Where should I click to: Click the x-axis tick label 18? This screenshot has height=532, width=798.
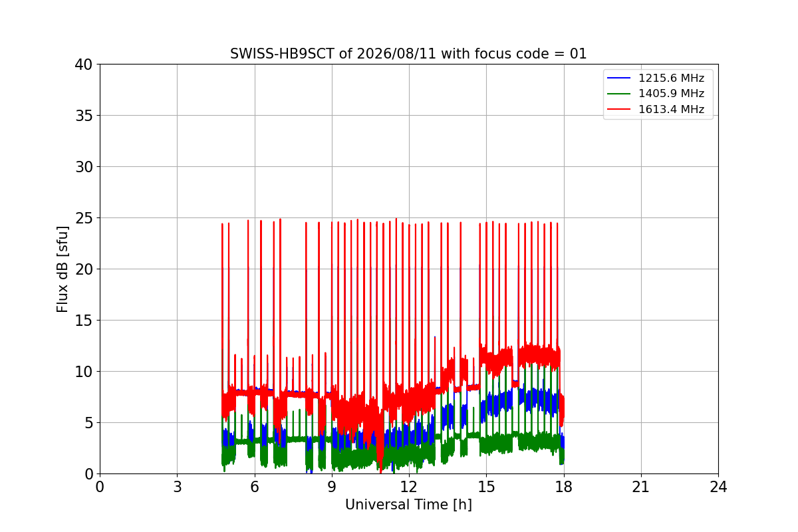(564, 487)
